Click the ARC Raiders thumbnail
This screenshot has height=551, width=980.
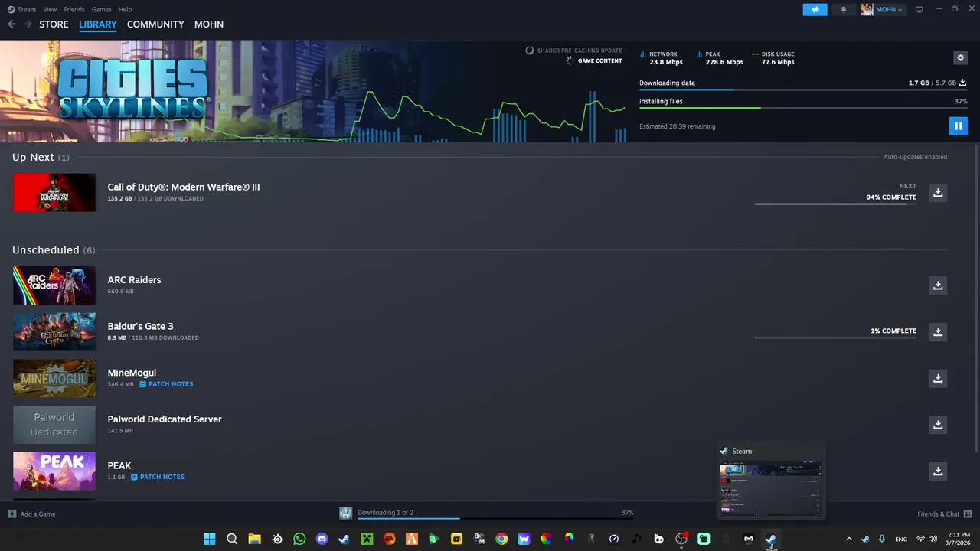pos(54,285)
